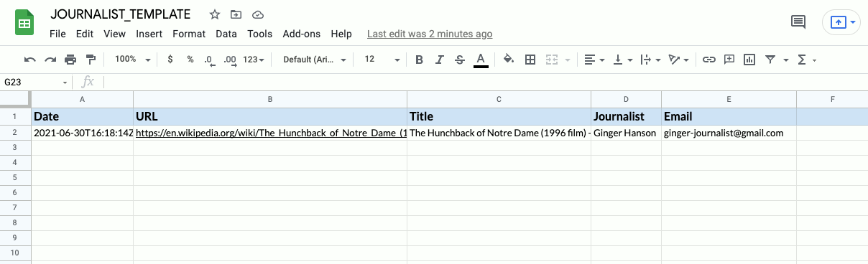Open the text color picker
Viewport: 868px width, 264px height.
click(x=481, y=60)
